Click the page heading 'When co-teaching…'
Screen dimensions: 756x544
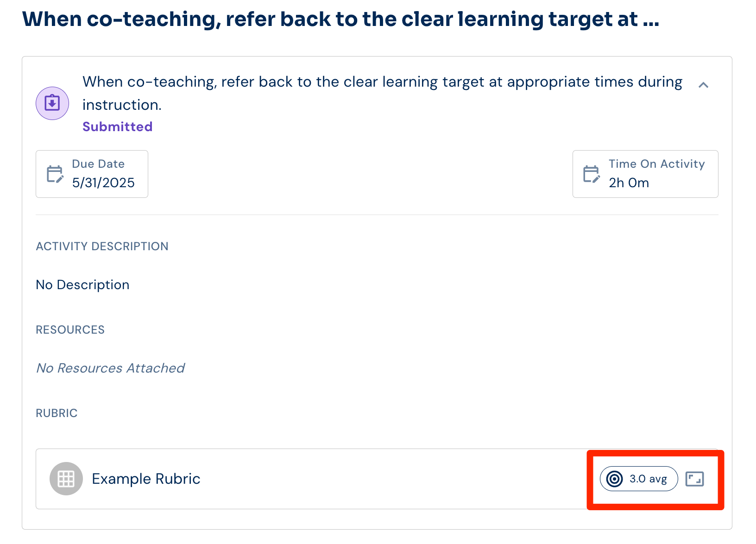click(x=340, y=19)
